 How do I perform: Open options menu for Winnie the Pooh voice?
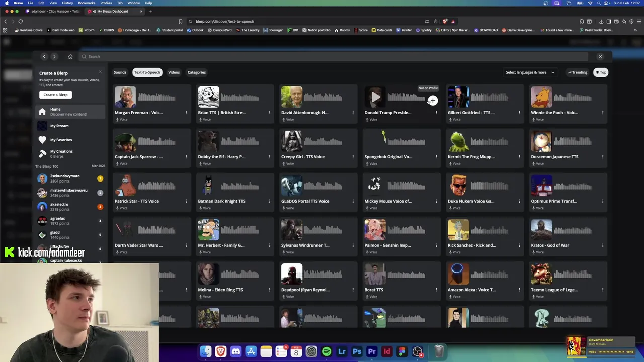(602, 113)
